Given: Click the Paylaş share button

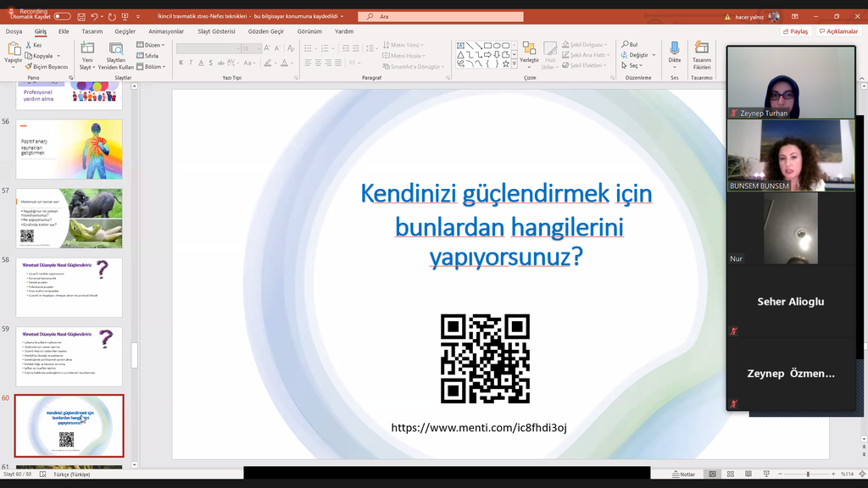Looking at the screenshot, I should tap(795, 31).
